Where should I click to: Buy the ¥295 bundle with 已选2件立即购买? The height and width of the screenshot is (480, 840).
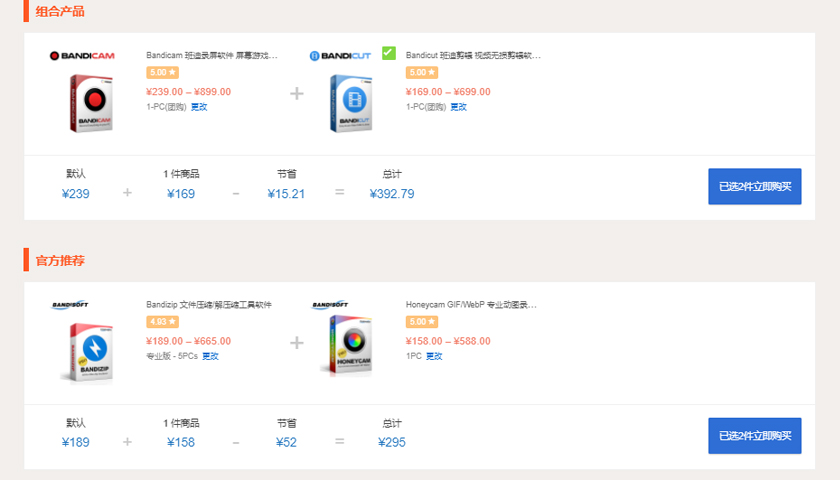click(754, 436)
